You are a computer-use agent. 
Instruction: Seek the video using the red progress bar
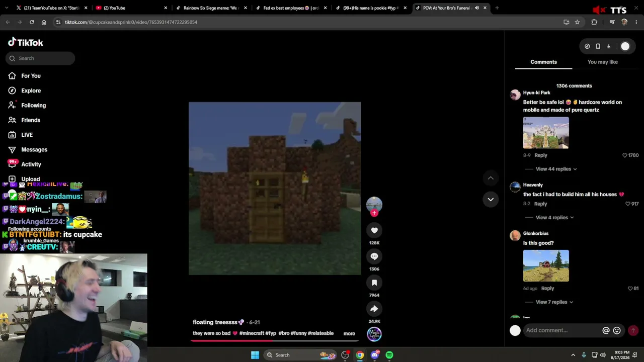[274, 340]
